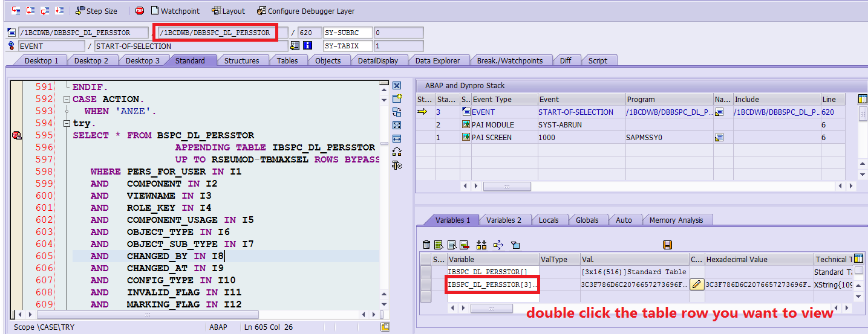Screen dimensions: 868x334
Task: Switch to the Auto tab
Action: click(624, 220)
